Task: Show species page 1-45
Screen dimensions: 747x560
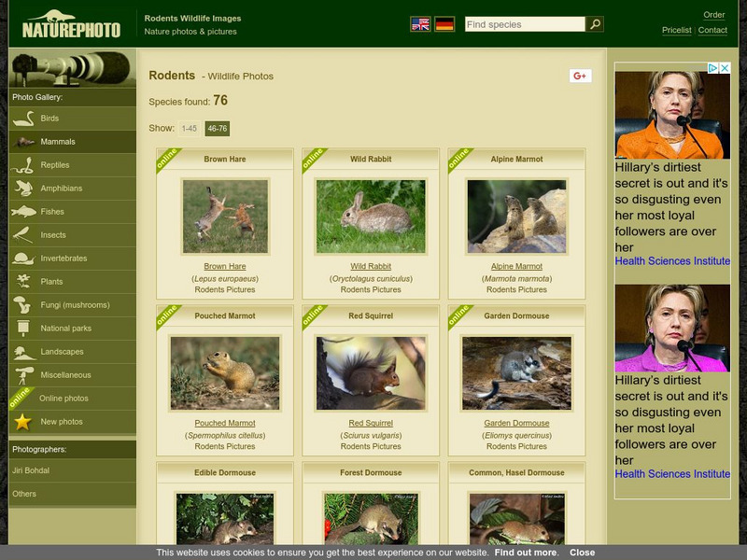Action: [x=190, y=129]
